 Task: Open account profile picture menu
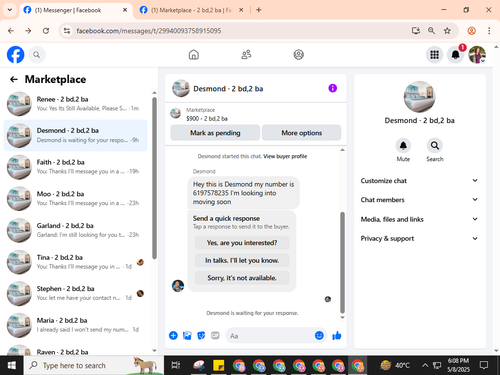coord(477,55)
